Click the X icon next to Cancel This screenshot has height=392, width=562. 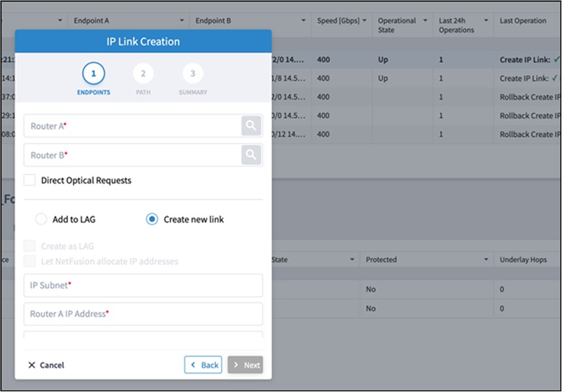pos(33,365)
